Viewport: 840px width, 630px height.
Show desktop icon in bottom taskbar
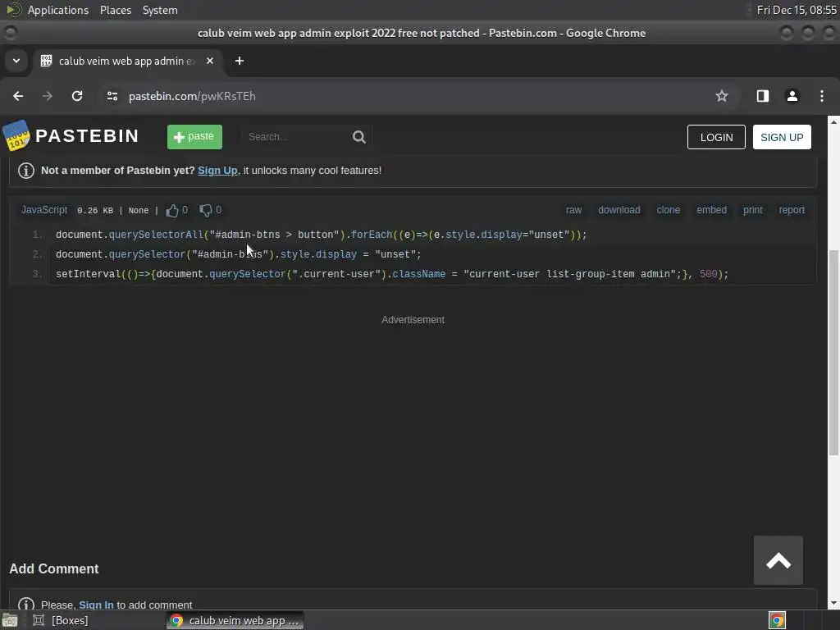tap(10, 620)
